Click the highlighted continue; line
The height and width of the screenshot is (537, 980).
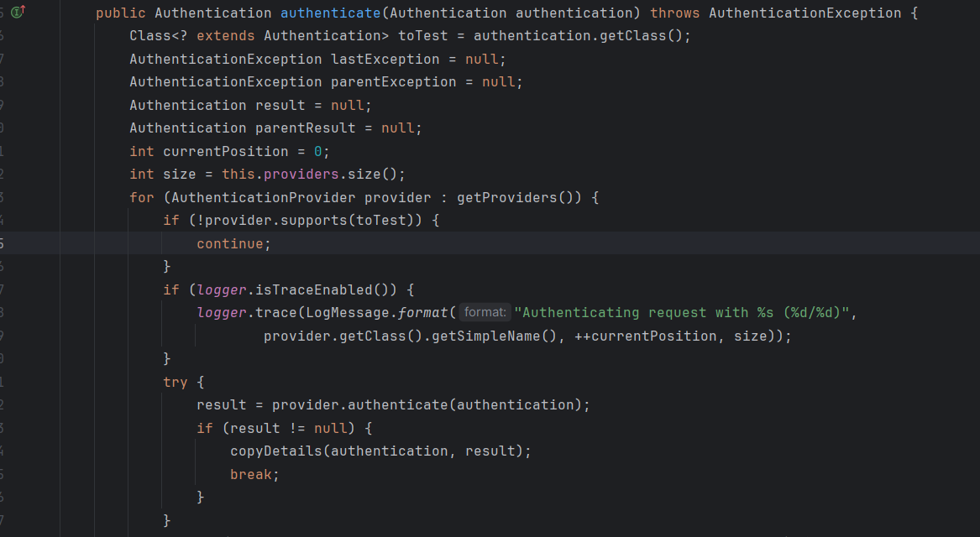coord(233,243)
